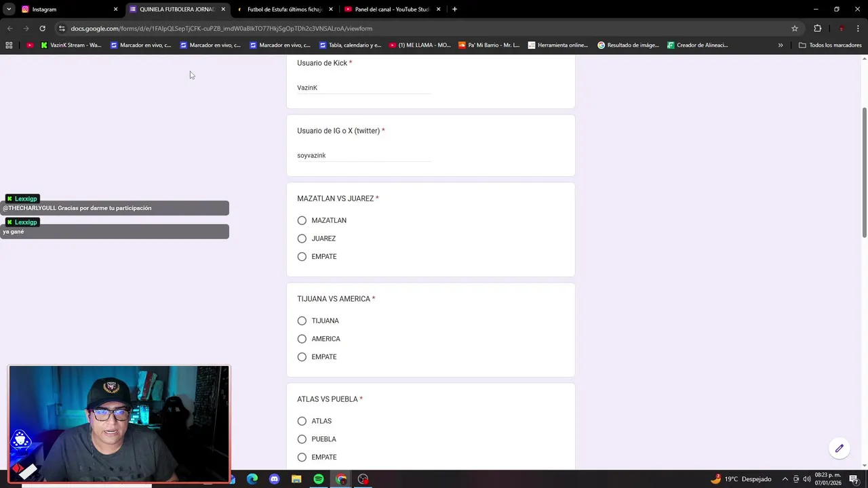This screenshot has width=868, height=488.
Task: Show hidden system tray icons
Action: (785, 479)
